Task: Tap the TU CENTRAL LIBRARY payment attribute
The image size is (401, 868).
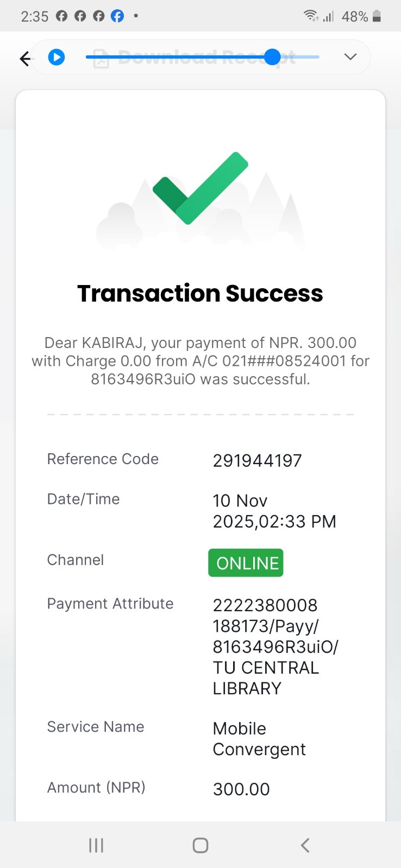Action: 266,668
